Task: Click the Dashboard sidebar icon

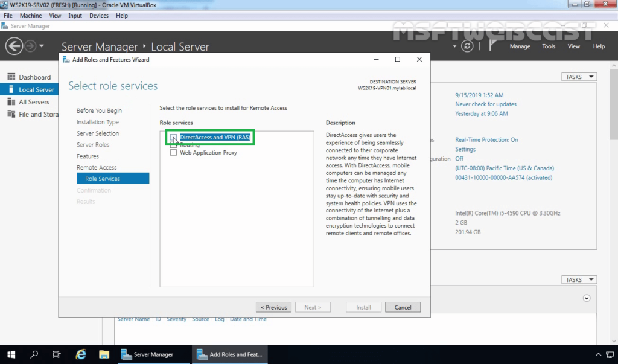Action: click(11, 77)
